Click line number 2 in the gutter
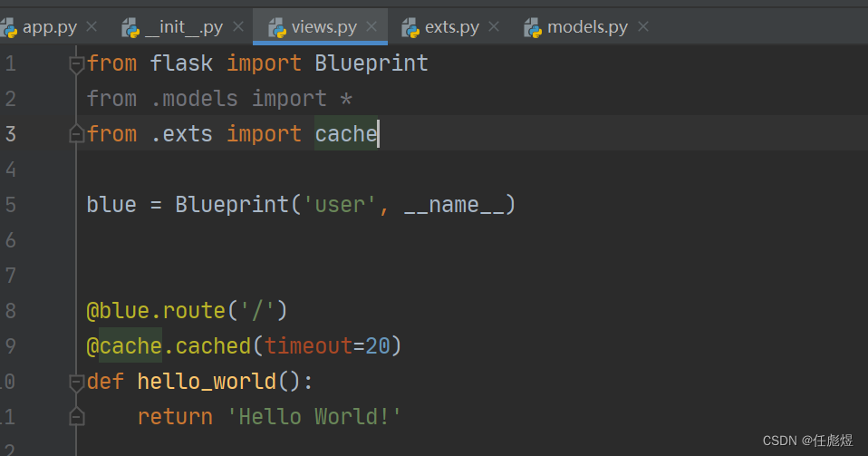This screenshot has height=456, width=868. [x=11, y=99]
